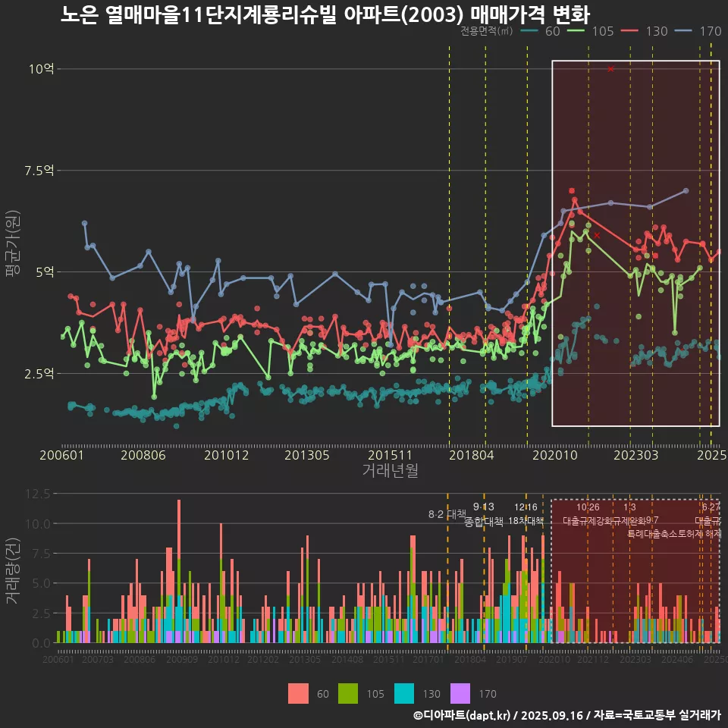The width and height of the screenshot is (728, 728).
Task: Click the 2.5억 y-axis label
Action: pyautogui.click(x=39, y=373)
